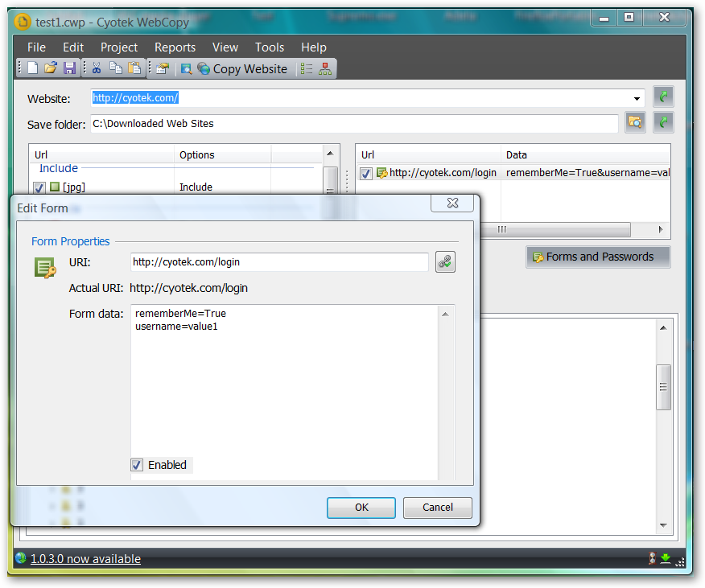Close the Edit Form dialog
The height and width of the screenshot is (588, 705).
point(452,203)
